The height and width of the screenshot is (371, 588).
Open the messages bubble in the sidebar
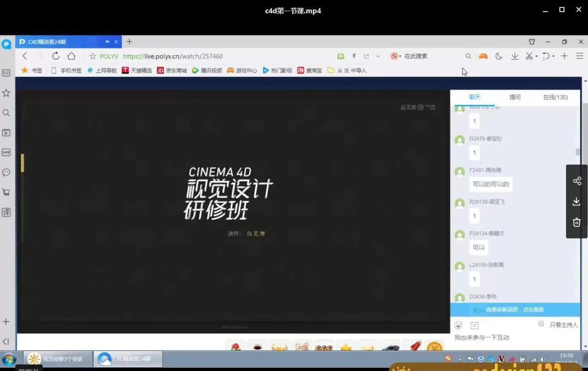pos(6,172)
